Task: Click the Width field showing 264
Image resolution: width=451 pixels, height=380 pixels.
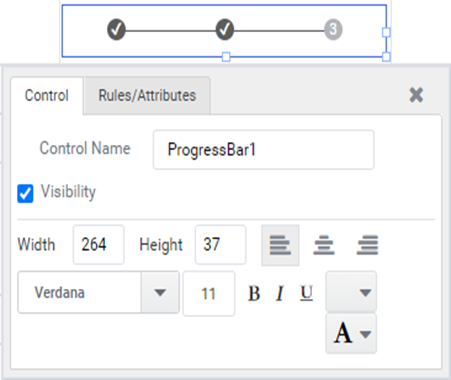Action: [99, 245]
